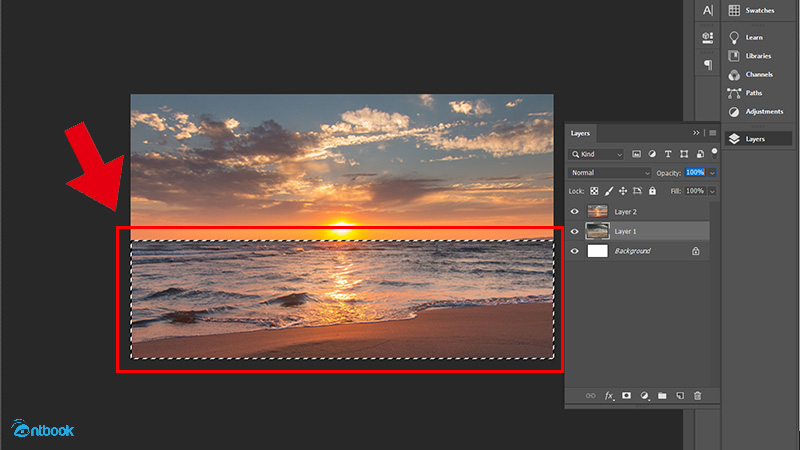
Task: Open the Glyphs panel icon
Action: (708, 37)
